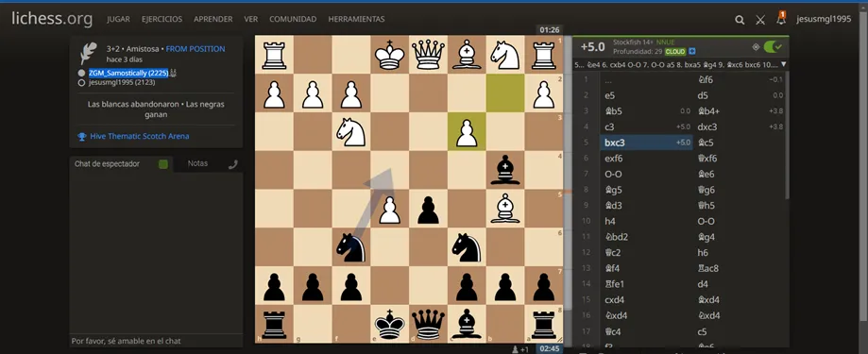Select the black bishop on b4
The height and width of the screenshot is (354, 868).
pyautogui.click(x=505, y=170)
